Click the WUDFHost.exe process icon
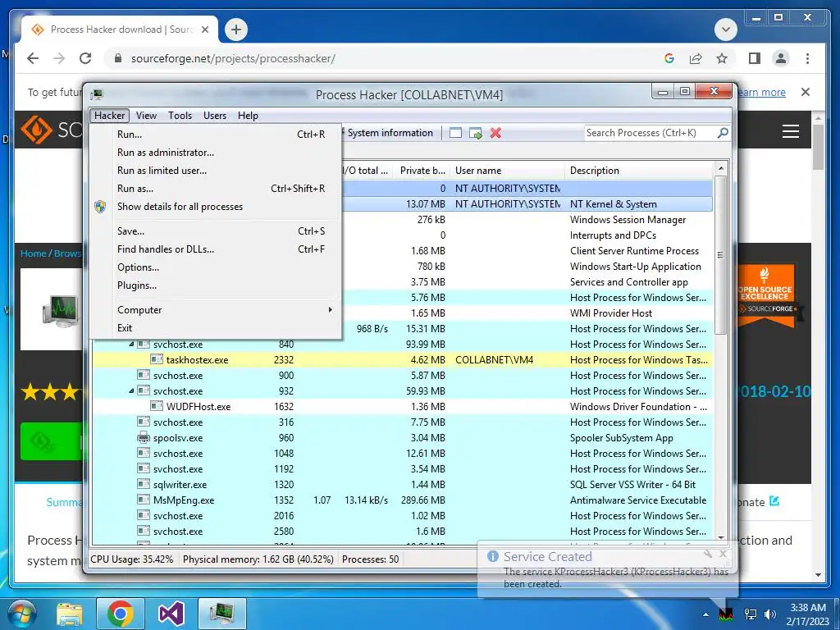Viewport: 840px width, 630px height. (157, 406)
